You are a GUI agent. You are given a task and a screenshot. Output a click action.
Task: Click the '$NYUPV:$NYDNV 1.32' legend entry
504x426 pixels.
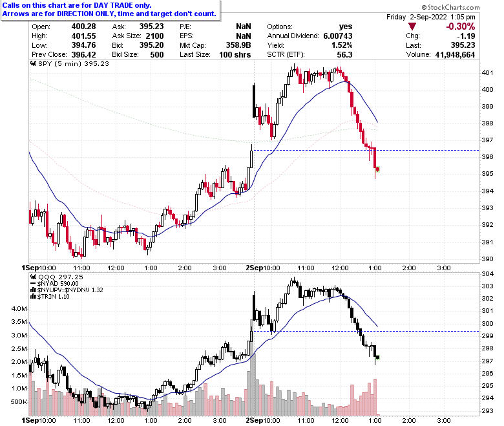[x=70, y=290]
